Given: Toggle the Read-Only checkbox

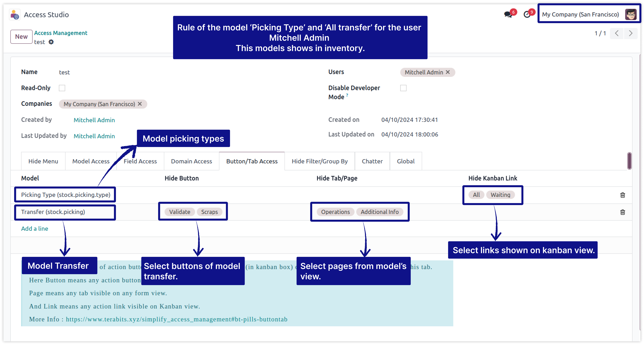Looking at the screenshot, I should click(x=62, y=88).
